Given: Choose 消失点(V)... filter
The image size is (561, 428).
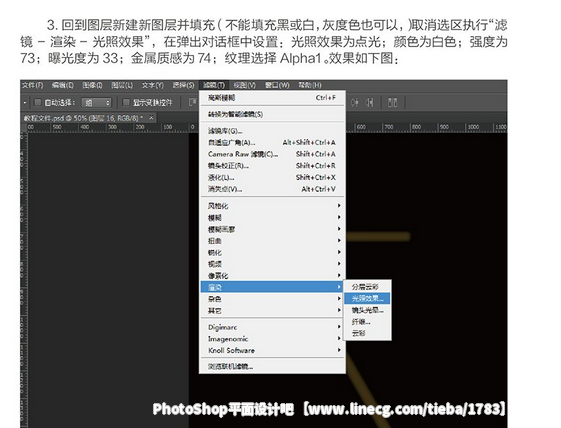Looking at the screenshot, I should (272, 189).
